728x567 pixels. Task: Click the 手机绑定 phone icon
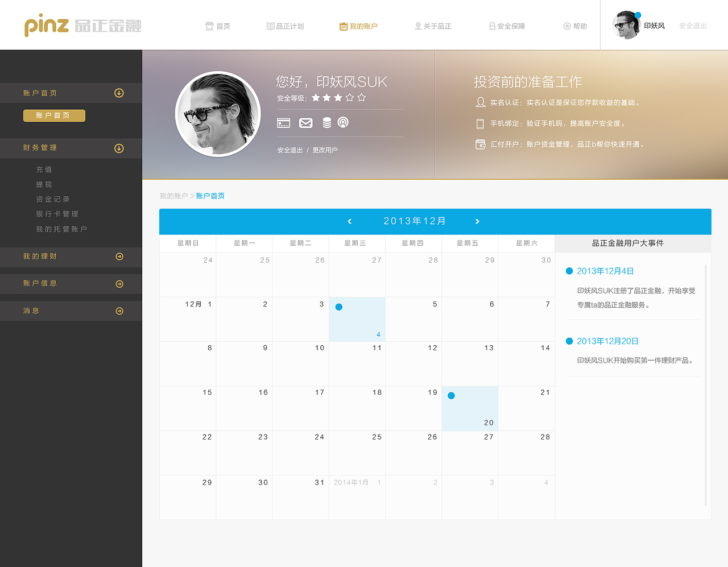[480, 123]
